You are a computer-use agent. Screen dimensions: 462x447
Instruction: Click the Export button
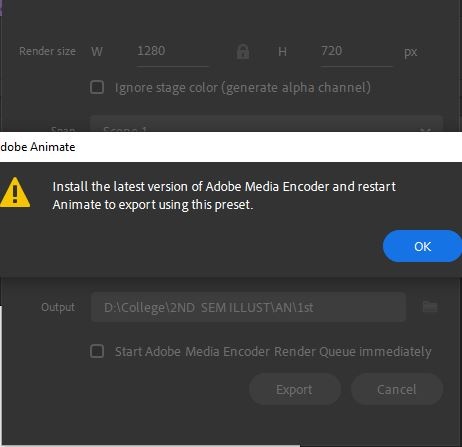295,389
